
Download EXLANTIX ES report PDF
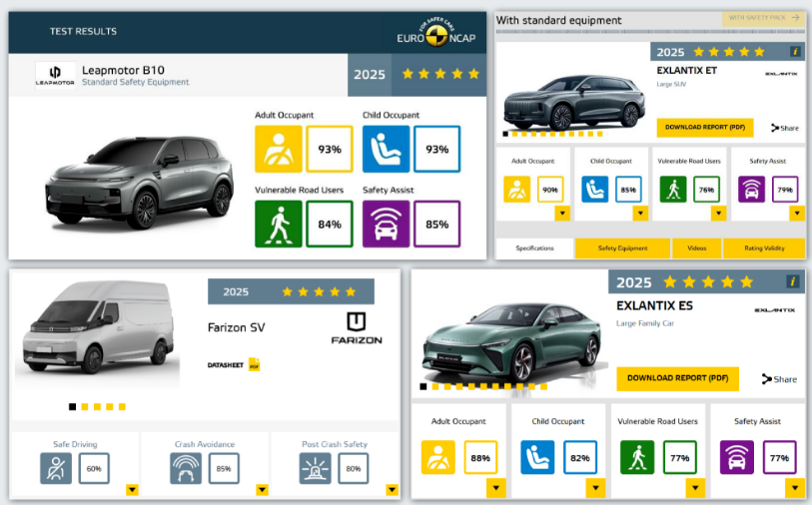[x=677, y=378]
